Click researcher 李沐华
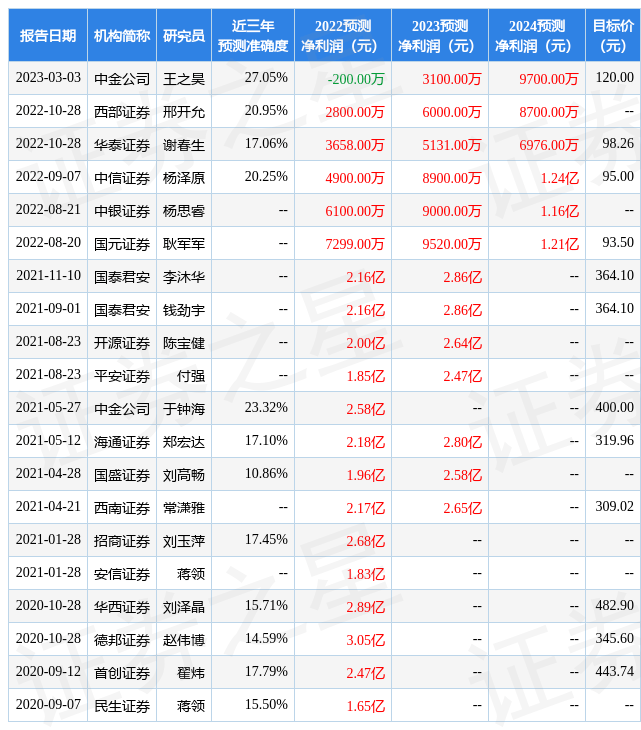 [x=184, y=277]
